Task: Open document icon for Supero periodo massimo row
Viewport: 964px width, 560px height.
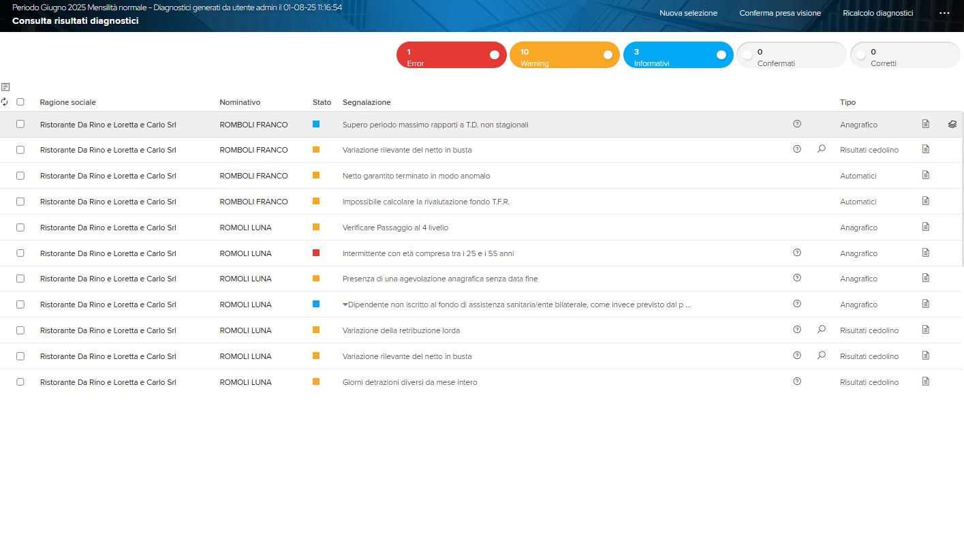Action: [925, 124]
